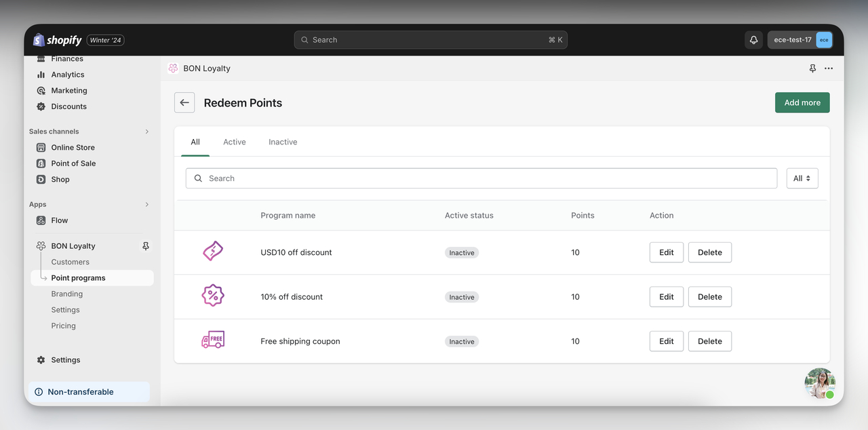
Task: Expand the Apps section chevron
Action: (146, 204)
